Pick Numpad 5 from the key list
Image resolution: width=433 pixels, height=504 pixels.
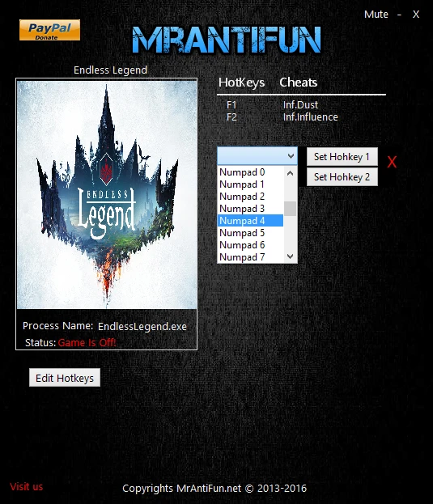(x=250, y=233)
